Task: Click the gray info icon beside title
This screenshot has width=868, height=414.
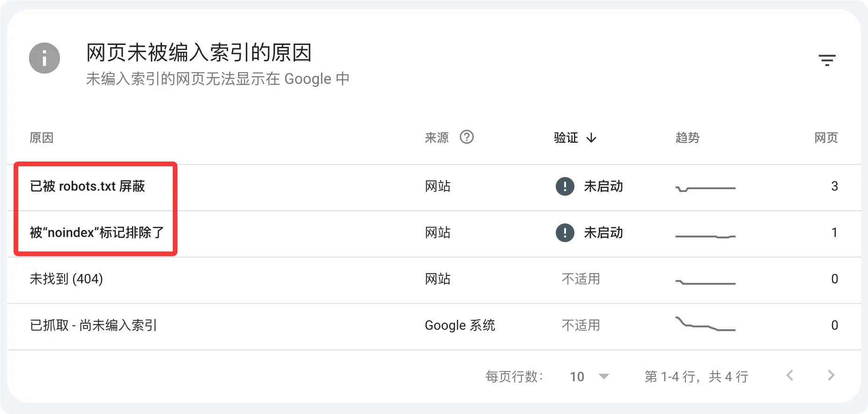Action: coord(44,58)
